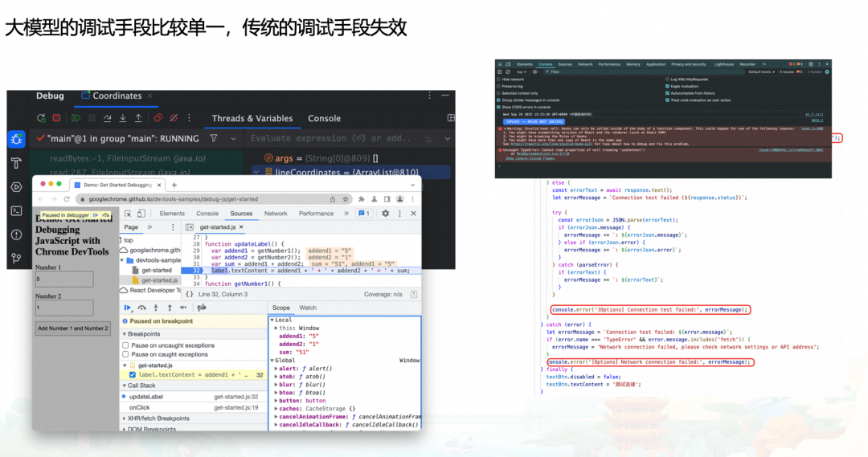868x457 pixels.
Task: Open the Git branch icon in IDE sidebar
Action: point(17,259)
